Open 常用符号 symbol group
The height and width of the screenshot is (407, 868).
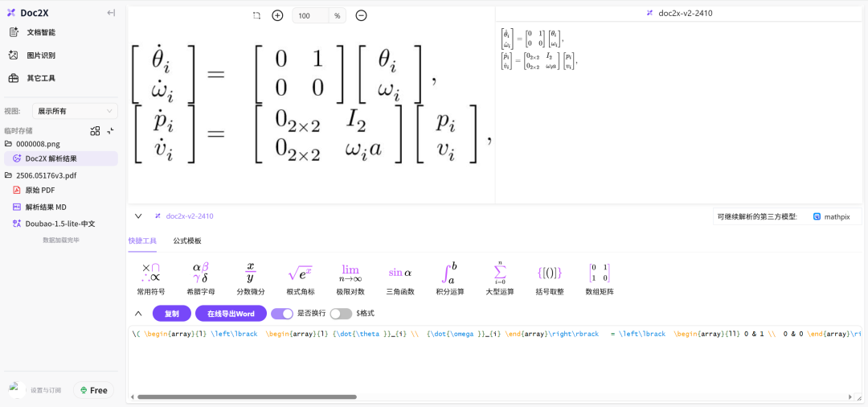click(x=150, y=279)
